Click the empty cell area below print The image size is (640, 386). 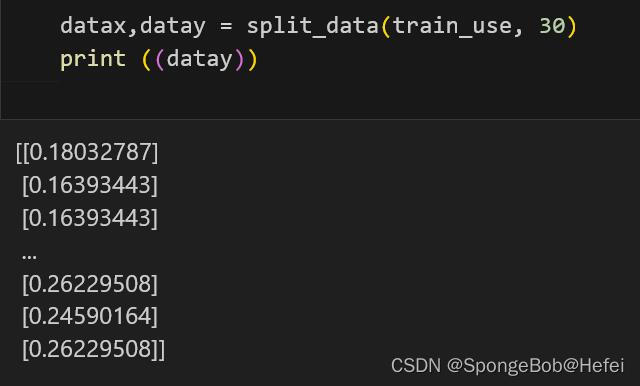coord(320,97)
